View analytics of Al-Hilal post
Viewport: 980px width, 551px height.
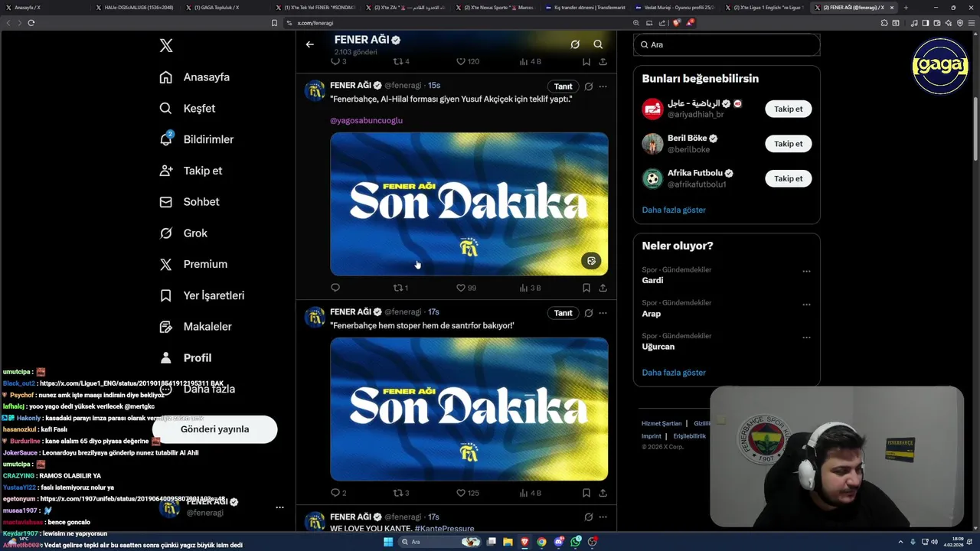[x=530, y=288]
